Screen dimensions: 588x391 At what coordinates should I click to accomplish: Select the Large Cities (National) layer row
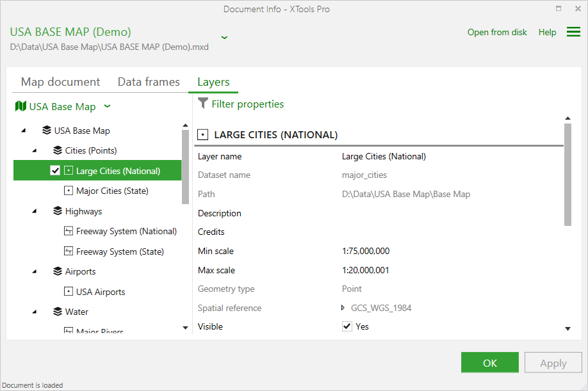(x=97, y=170)
